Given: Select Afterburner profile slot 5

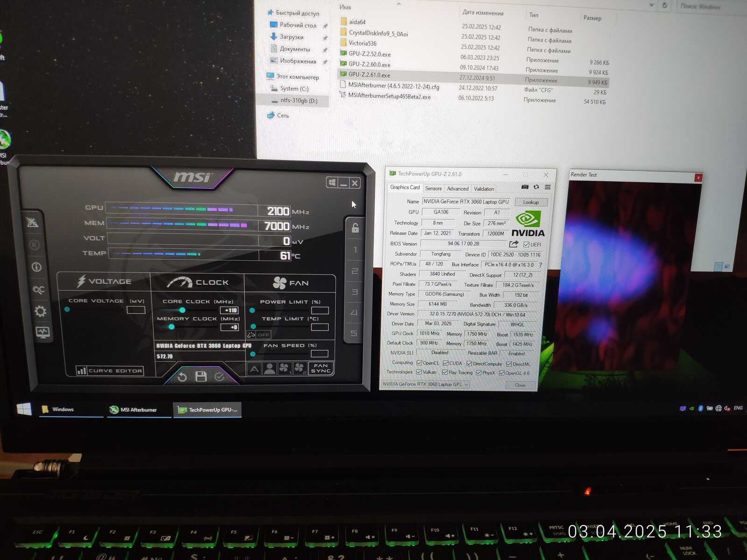Looking at the screenshot, I should 354,333.
